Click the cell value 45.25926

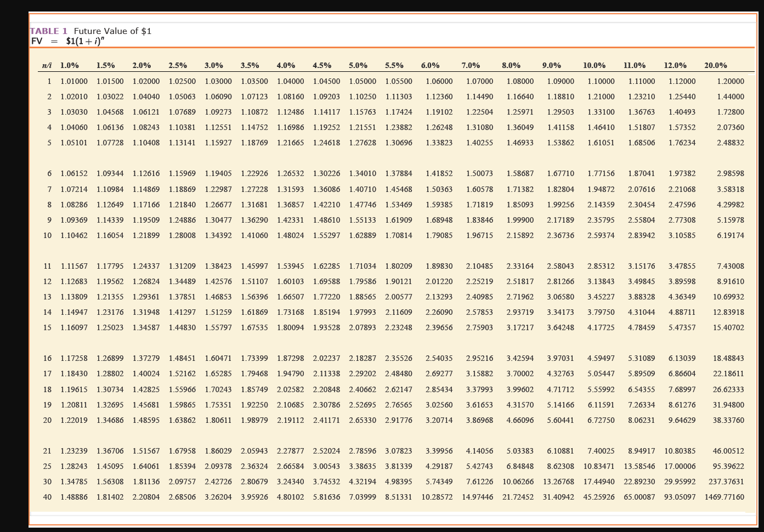coord(599,497)
